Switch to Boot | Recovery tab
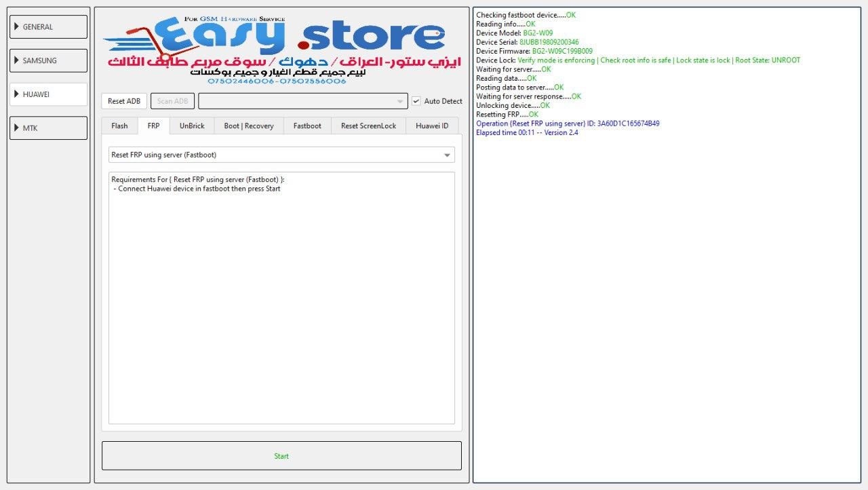This screenshot has height=490, width=868. 249,126
